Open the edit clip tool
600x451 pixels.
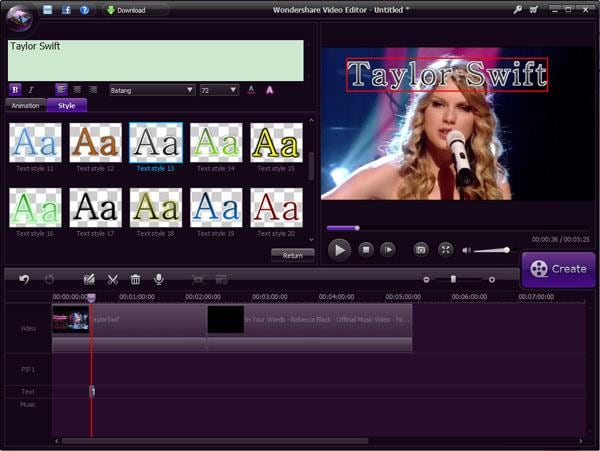pyautogui.click(x=89, y=280)
